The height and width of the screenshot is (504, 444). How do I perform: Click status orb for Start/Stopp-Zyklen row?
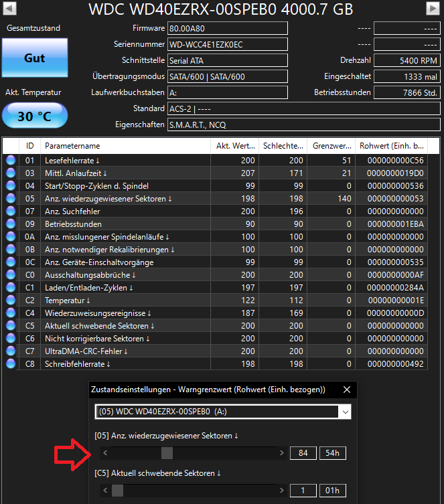[x=11, y=186]
